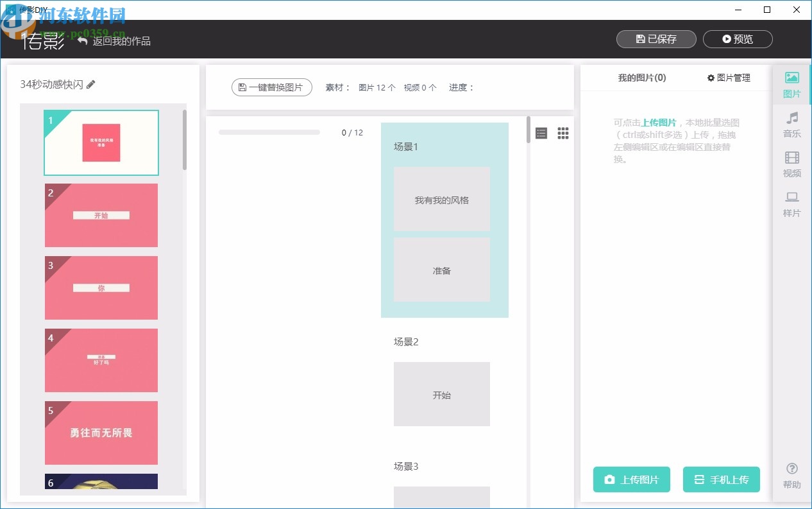Open the Sample (样片) panel
Screen dimensions: 812x509
pyautogui.click(x=792, y=204)
